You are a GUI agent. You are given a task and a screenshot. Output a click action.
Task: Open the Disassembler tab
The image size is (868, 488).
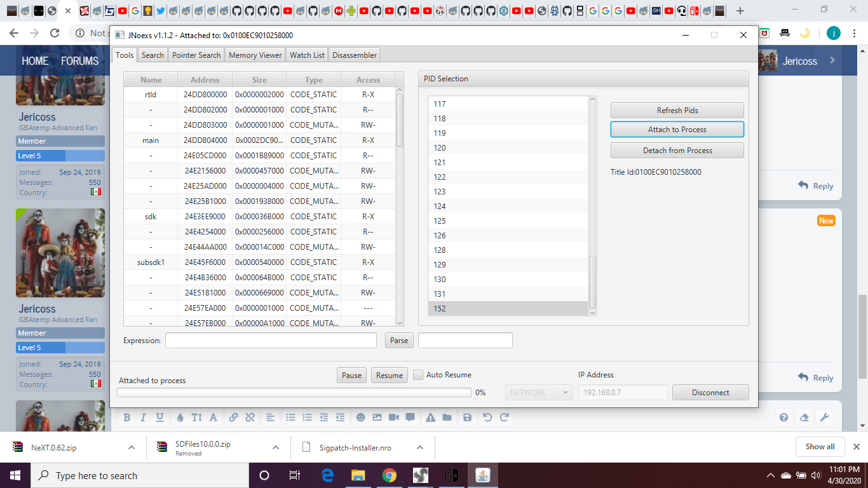coord(355,55)
